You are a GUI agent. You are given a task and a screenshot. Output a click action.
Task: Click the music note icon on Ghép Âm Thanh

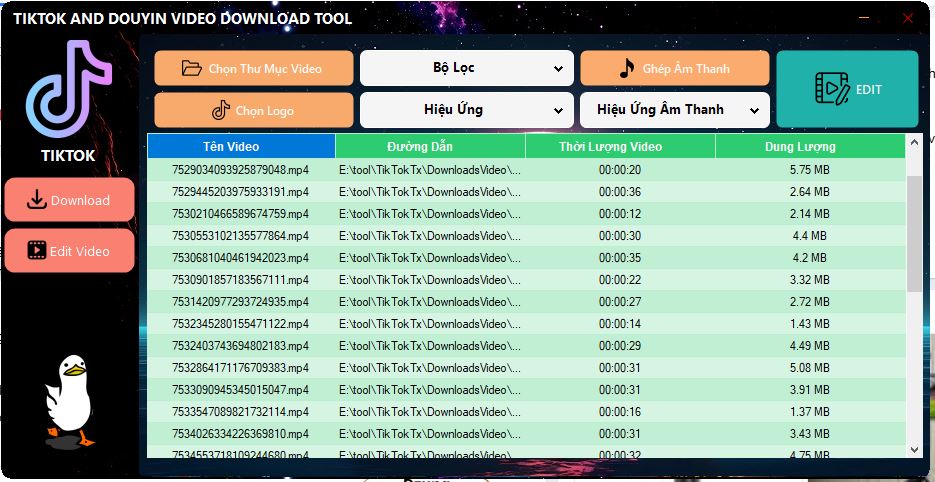(x=627, y=69)
